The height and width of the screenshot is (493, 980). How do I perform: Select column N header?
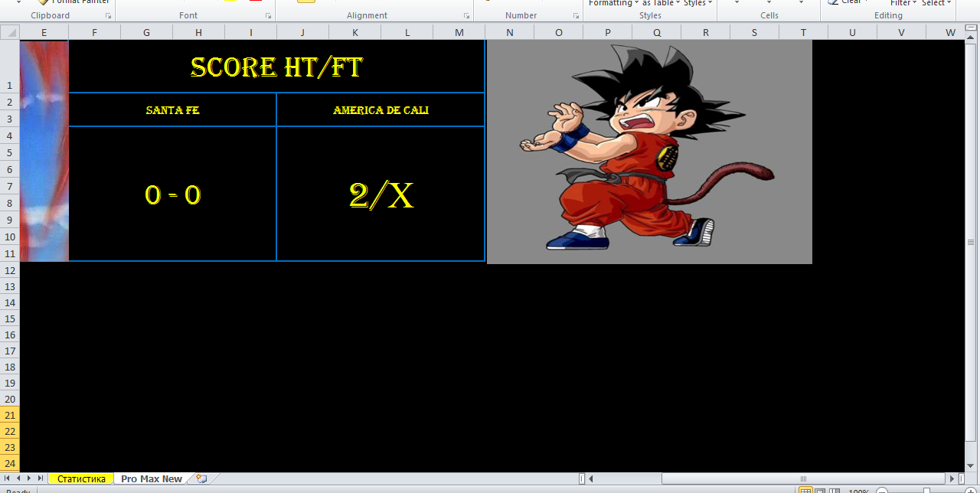pos(509,32)
